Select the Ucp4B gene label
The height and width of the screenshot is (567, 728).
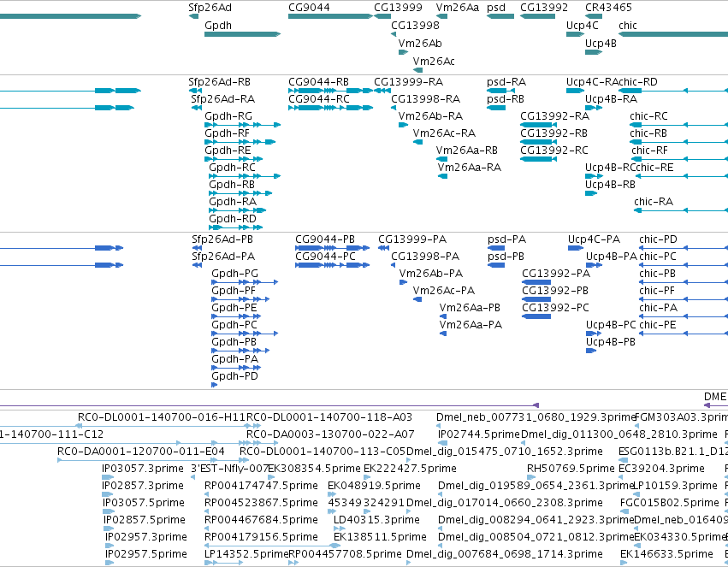(601, 43)
